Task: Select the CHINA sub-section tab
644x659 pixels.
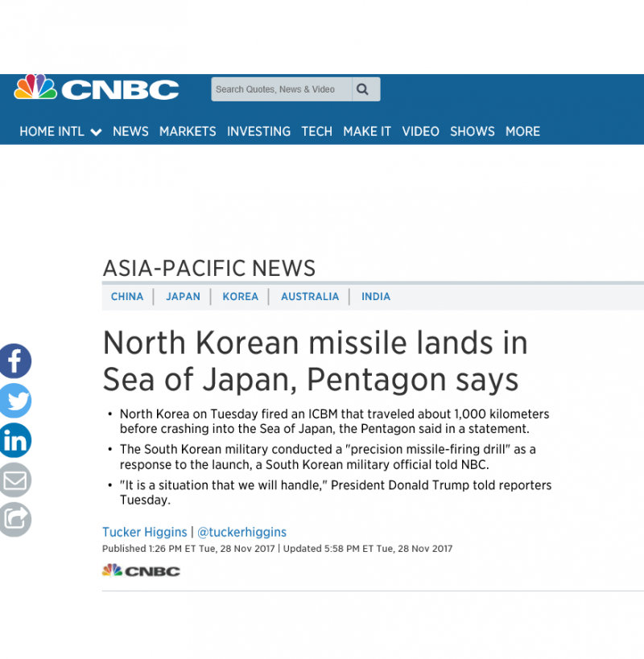Action: [127, 297]
